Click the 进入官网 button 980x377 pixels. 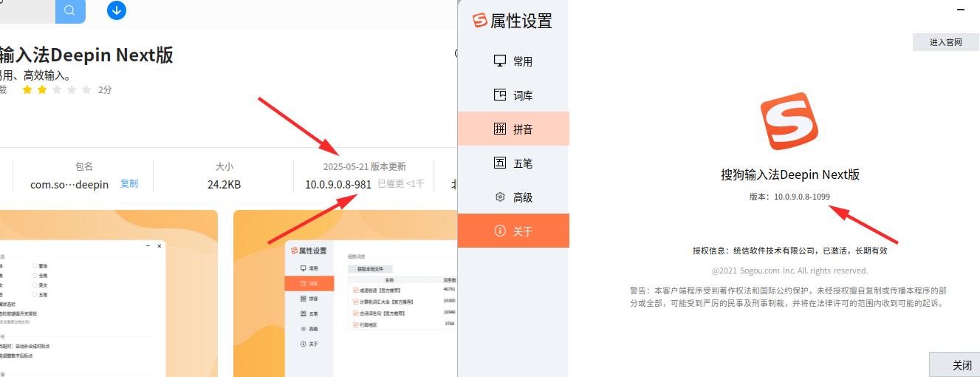click(946, 42)
